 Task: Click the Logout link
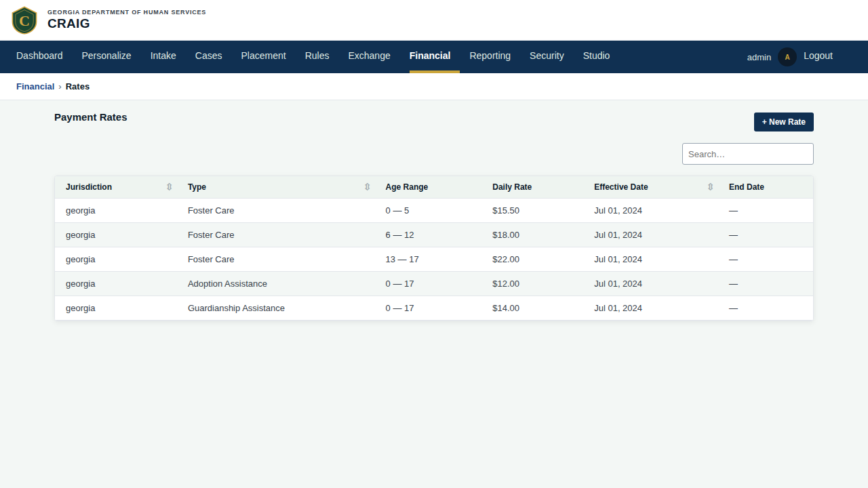point(818,56)
